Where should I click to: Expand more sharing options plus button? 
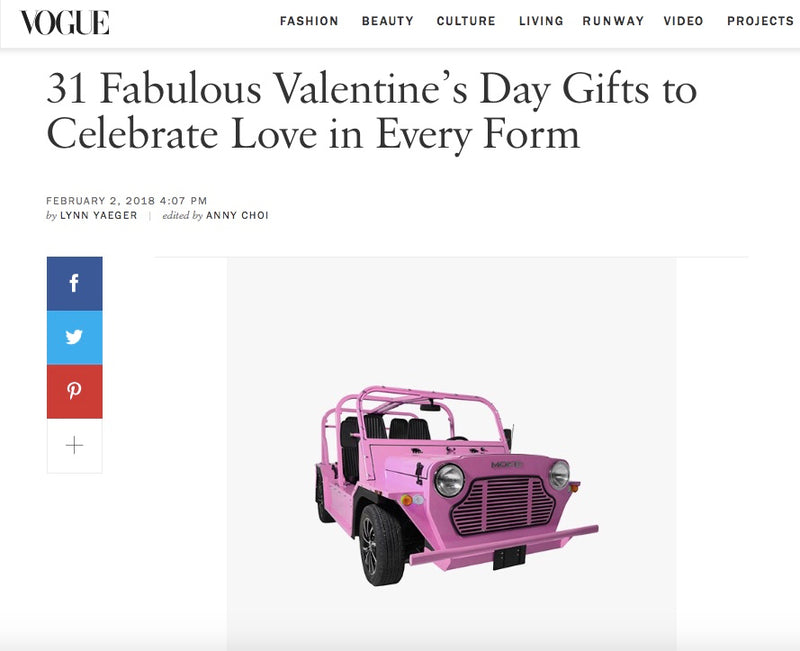[74, 446]
